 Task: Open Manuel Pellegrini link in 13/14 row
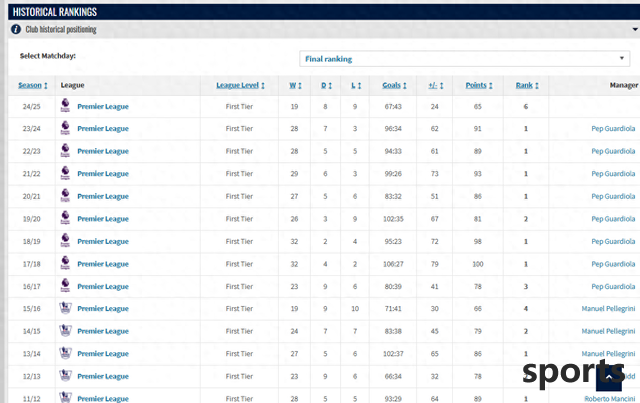point(608,354)
